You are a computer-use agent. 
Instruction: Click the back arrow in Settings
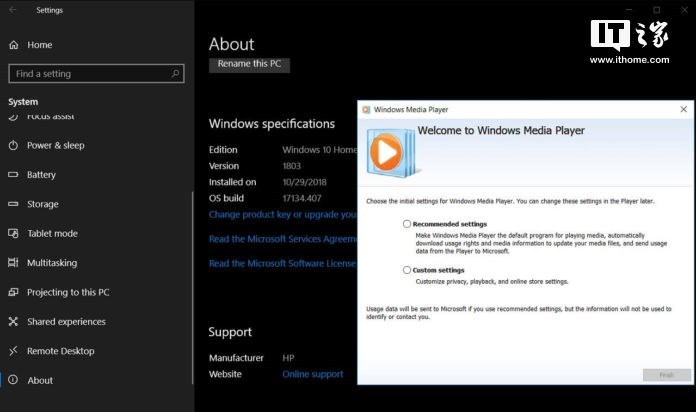[12, 10]
